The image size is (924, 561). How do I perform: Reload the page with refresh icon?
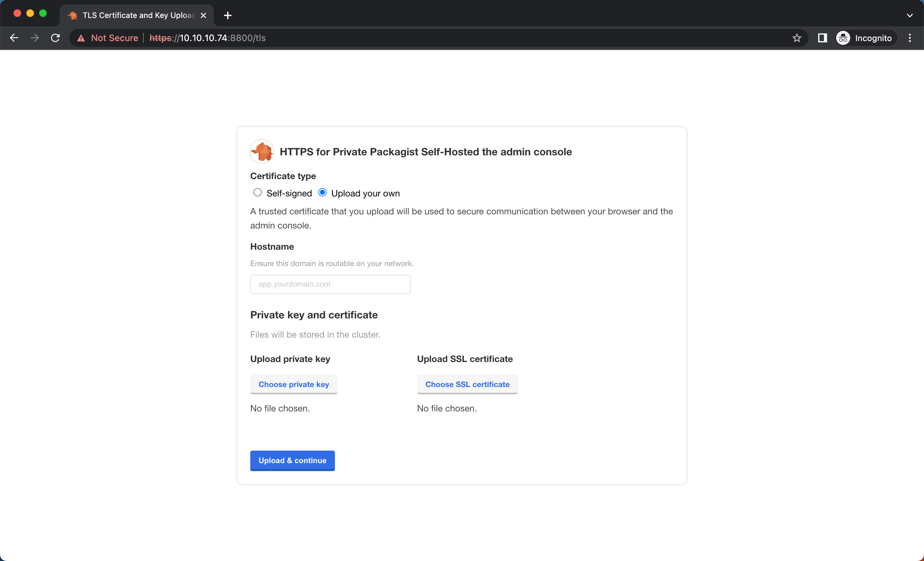pos(56,38)
